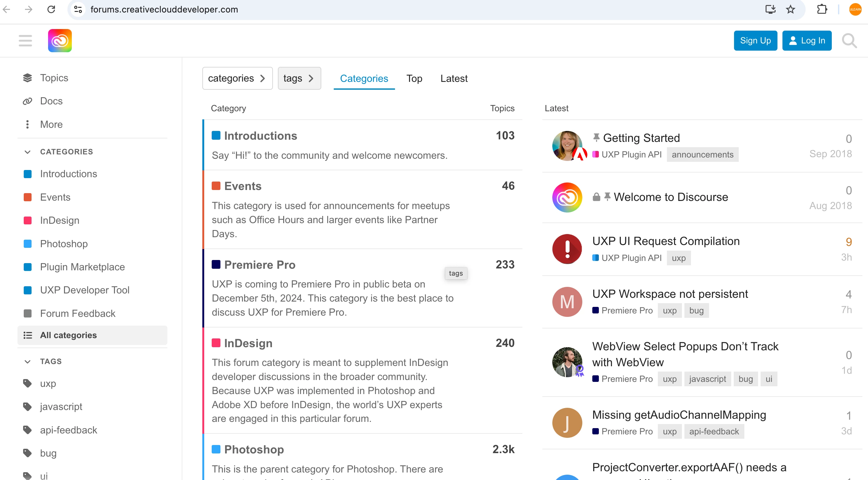
Task: Click the install app icon in address bar
Action: [770, 9]
